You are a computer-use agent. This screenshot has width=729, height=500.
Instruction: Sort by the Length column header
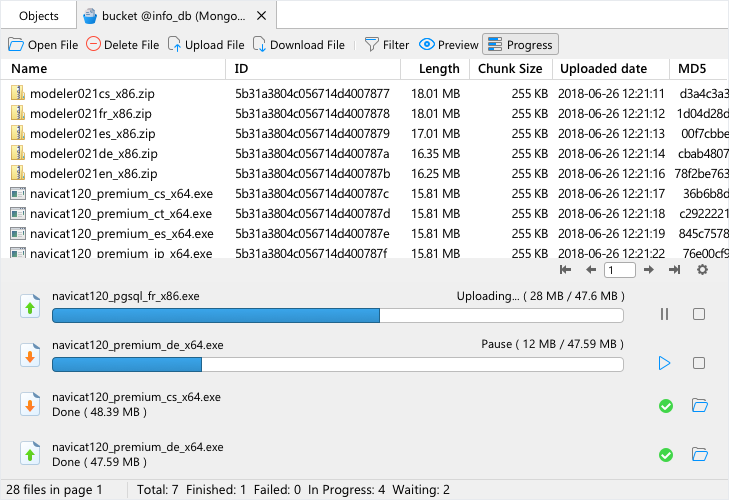tap(435, 69)
